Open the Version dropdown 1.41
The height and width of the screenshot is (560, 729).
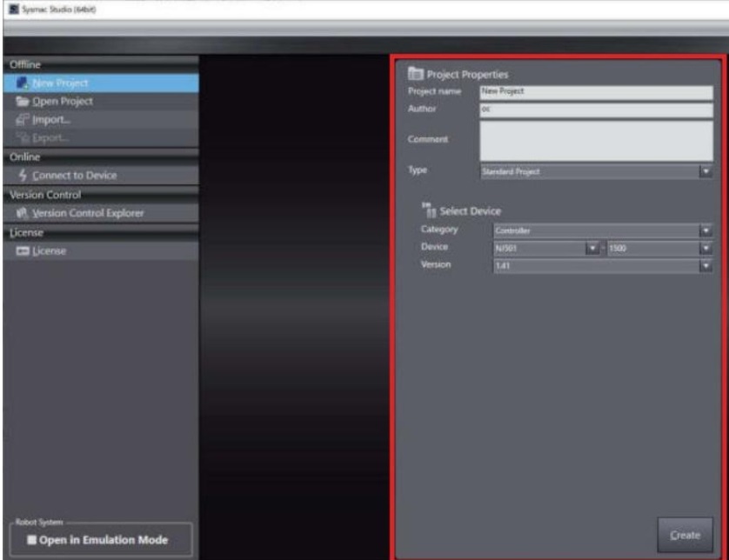click(x=603, y=266)
